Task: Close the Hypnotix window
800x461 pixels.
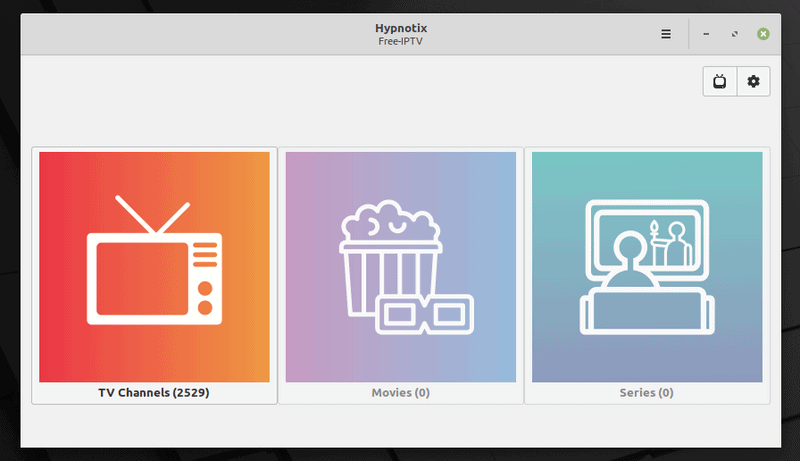Action: [x=763, y=34]
